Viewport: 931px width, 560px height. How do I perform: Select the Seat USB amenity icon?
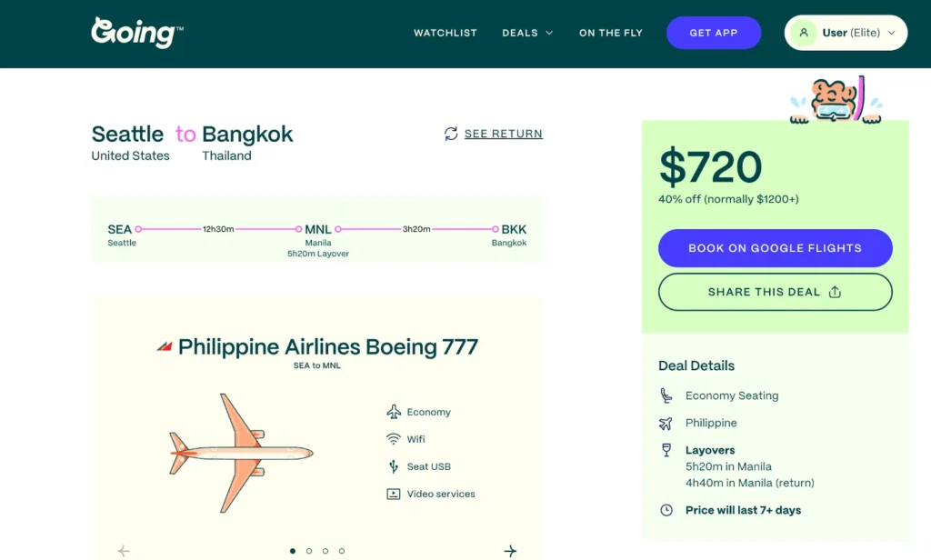(x=394, y=466)
